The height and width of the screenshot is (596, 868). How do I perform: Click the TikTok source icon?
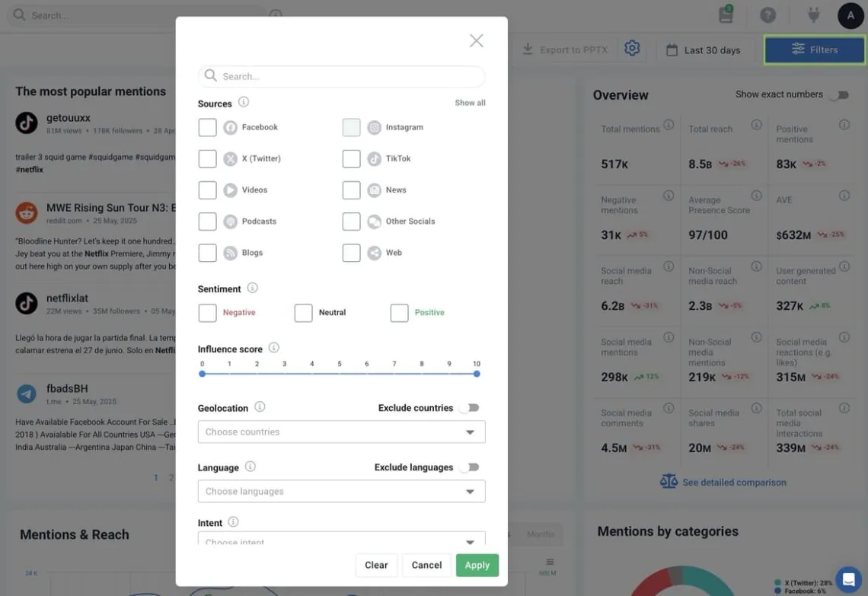(x=374, y=159)
